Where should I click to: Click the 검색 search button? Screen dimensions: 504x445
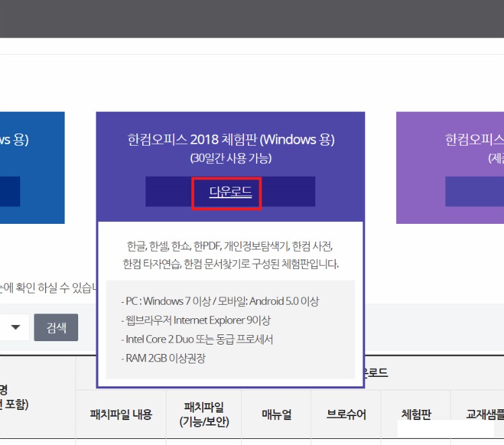(56, 327)
